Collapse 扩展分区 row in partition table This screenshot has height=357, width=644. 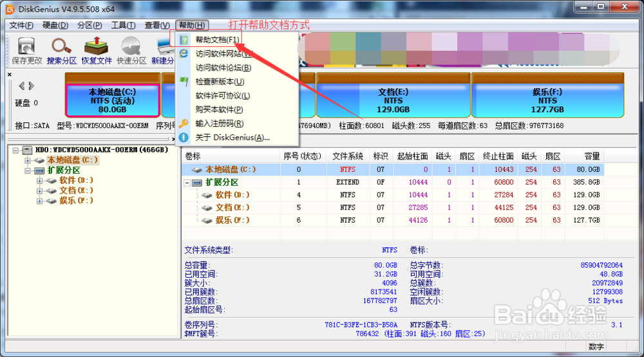pyautogui.click(x=187, y=183)
